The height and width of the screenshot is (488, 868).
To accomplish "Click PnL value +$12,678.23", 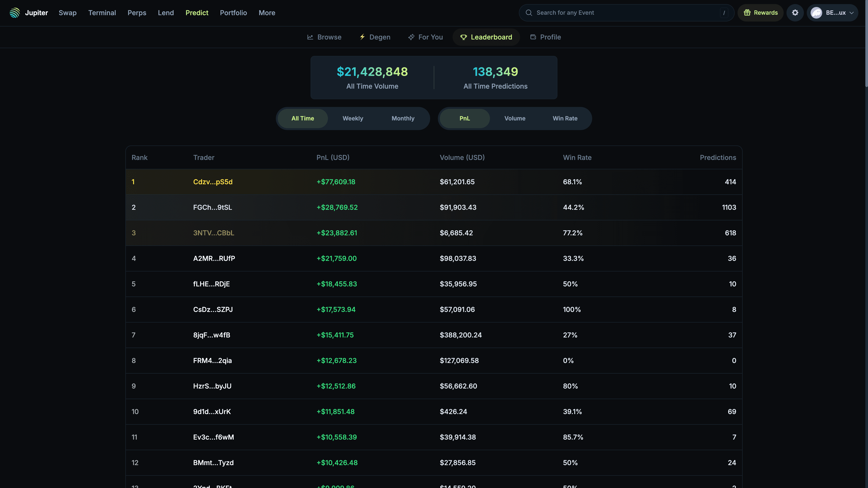I will coord(336,361).
